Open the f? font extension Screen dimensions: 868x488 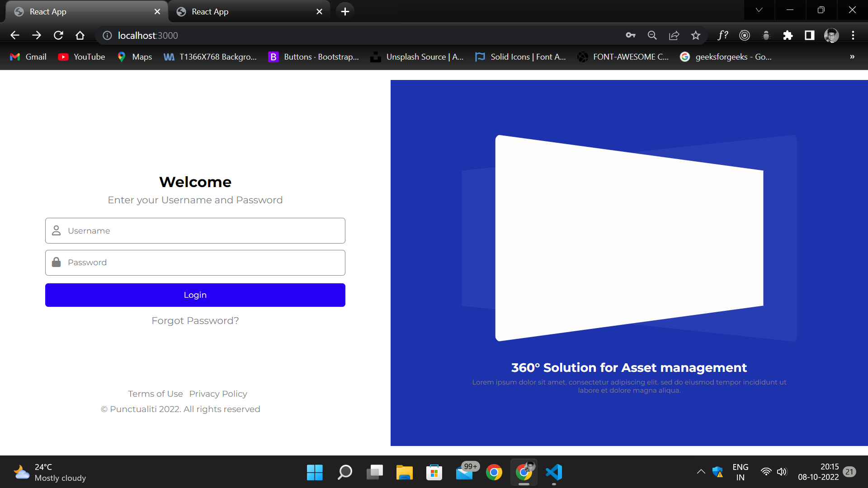point(723,35)
